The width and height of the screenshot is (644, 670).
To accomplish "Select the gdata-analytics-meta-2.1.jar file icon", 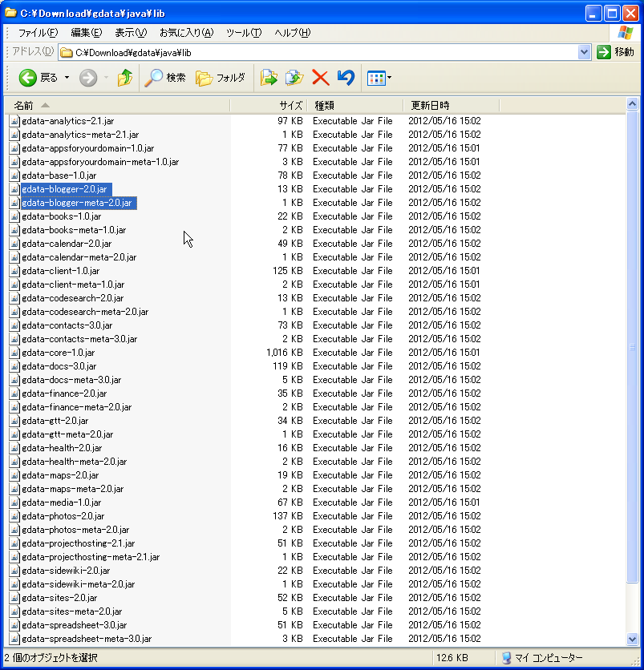I will [14, 135].
